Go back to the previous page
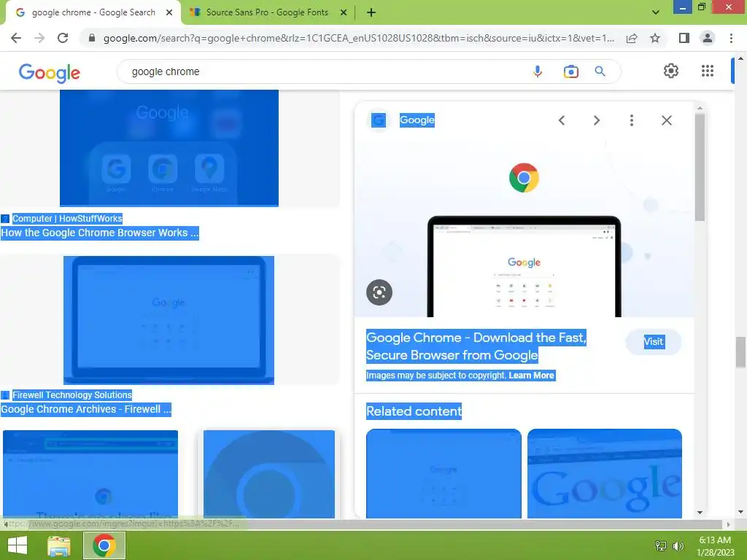 16,38
